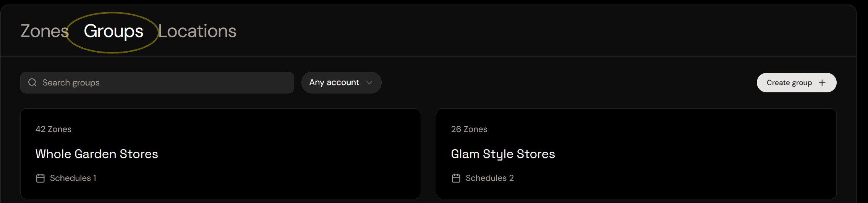
Task: Click Schedules 1 label in Whole Garden card
Action: 73,178
